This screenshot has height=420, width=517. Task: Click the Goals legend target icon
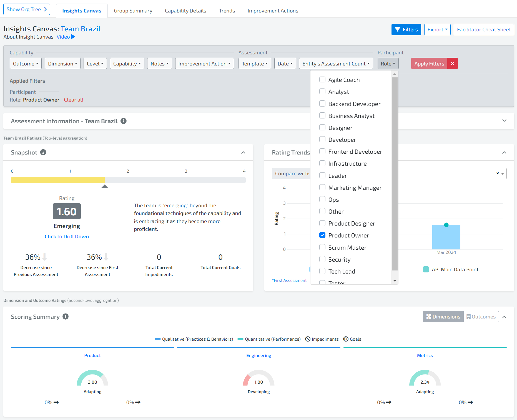(346, 339)
